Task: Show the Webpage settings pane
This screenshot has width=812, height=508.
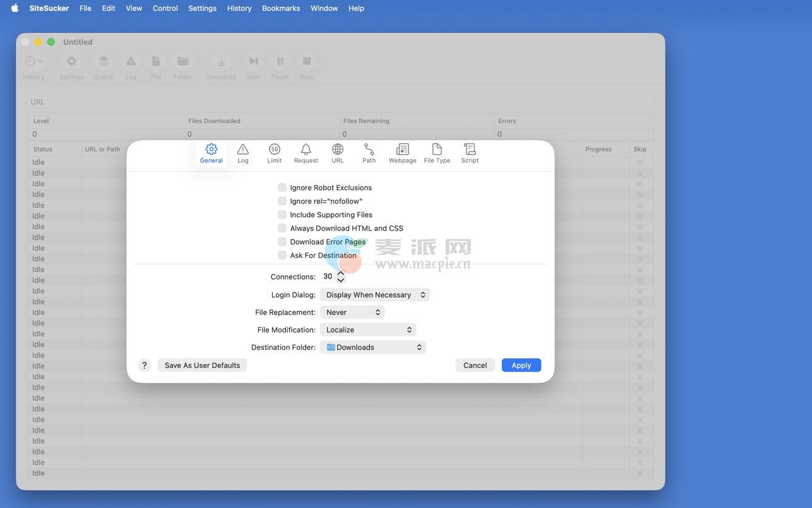Action: tap(402, 153)
